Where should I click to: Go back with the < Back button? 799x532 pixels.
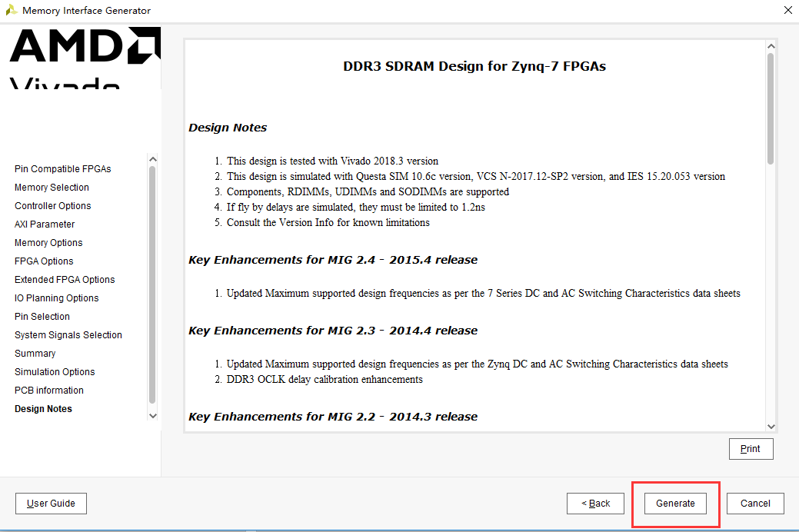(x=595, y=504)
